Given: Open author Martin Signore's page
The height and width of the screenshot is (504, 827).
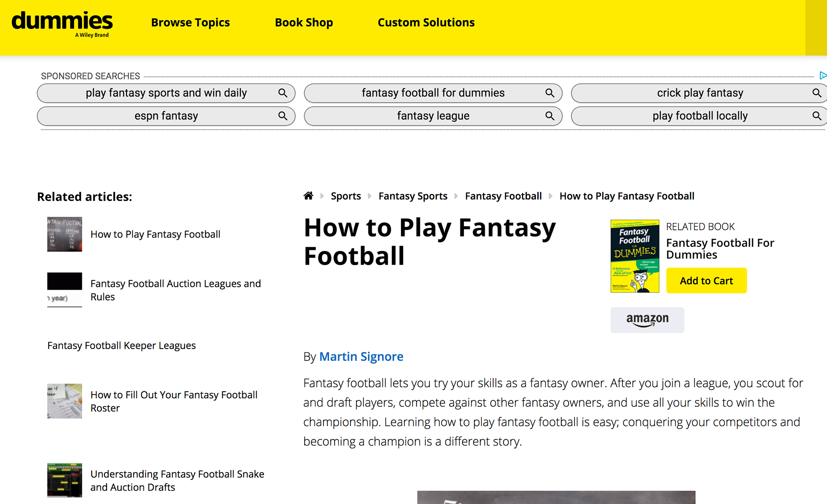Looking at the screenshot, I should (361, 356).
